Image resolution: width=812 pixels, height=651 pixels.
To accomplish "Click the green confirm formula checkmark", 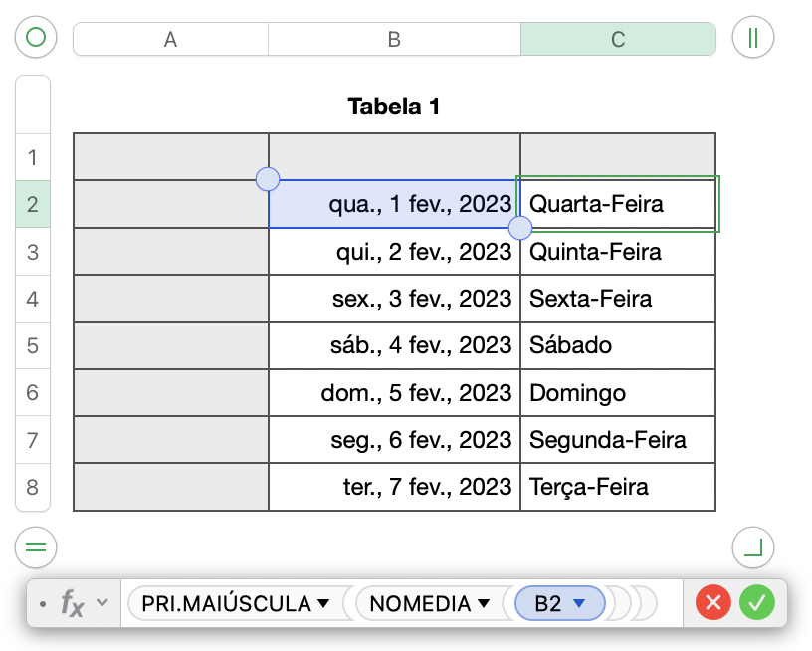I will [x=757, y=602].
